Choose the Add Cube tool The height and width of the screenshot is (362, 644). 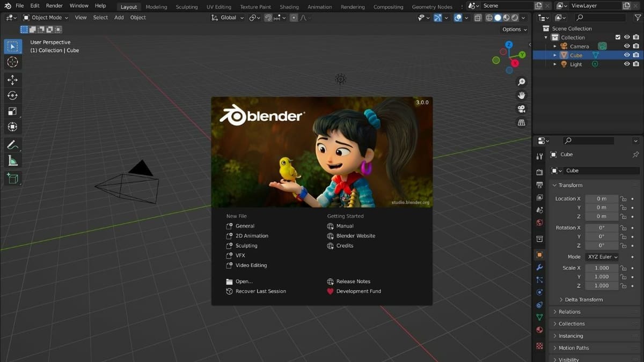tap(12, 178)
